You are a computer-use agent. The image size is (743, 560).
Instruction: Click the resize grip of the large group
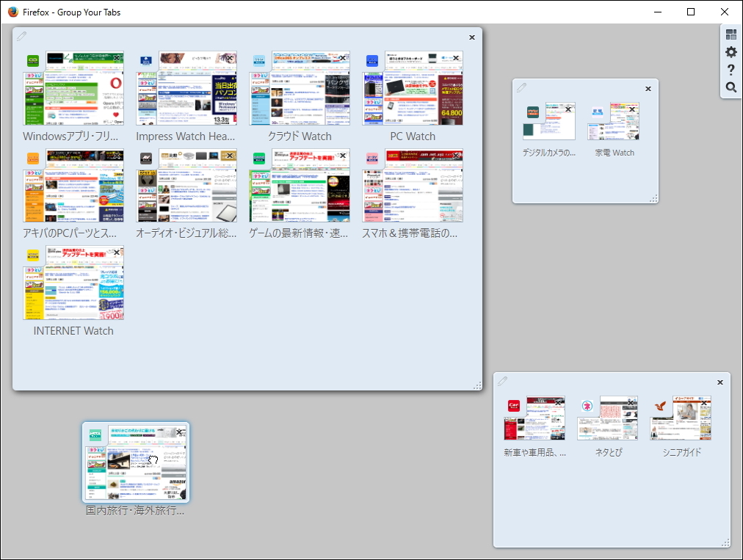pyautogui.click(x=477, y=386)
